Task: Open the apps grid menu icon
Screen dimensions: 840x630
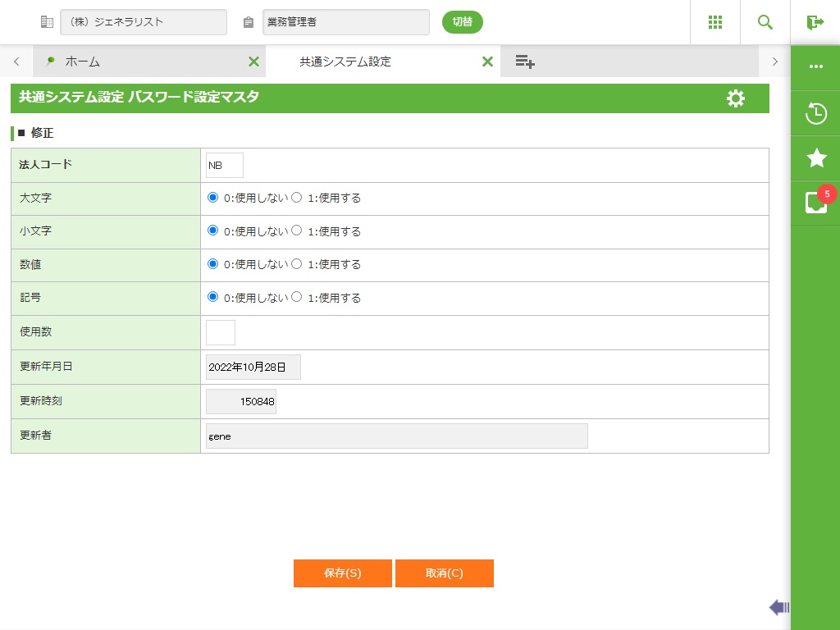Action: [714, 22]
